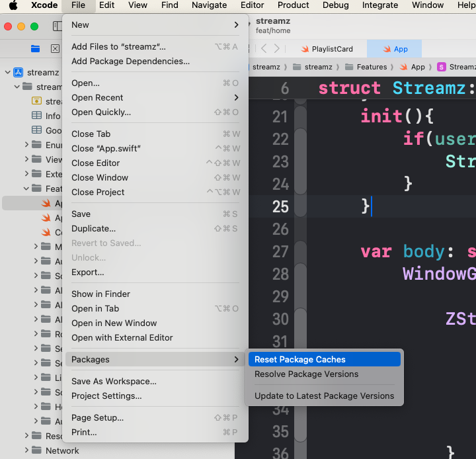This screenshot has width=476, height=459.
Task: Select the Project navigator folder icon
Action: point(35,48)
